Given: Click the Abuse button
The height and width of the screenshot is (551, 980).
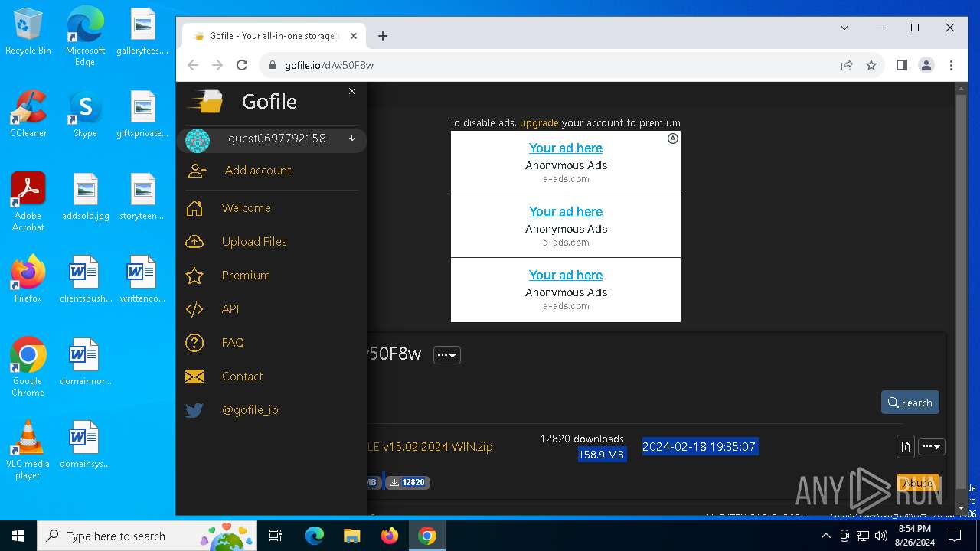Looking at the screenshot, I should (x=918, y=483).
